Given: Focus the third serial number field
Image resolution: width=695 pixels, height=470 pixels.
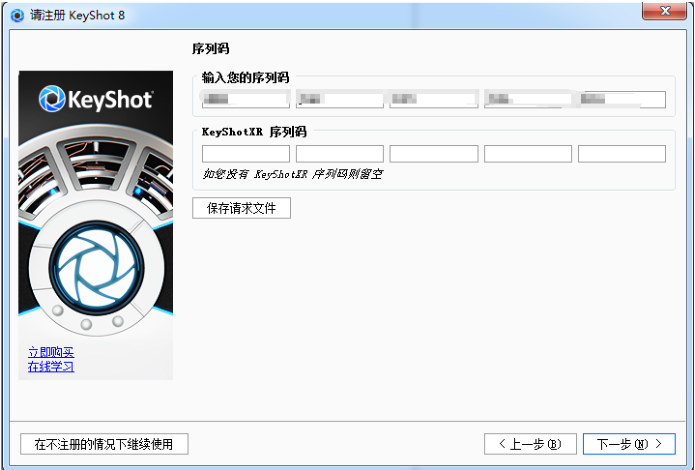Looking at the screenshot, I should pyautogui.click(x=433, y=99).
